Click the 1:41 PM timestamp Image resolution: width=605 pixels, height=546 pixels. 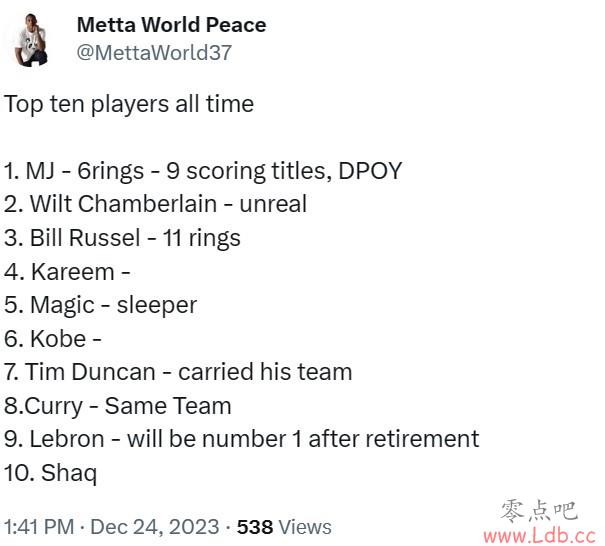coord(39,527)
